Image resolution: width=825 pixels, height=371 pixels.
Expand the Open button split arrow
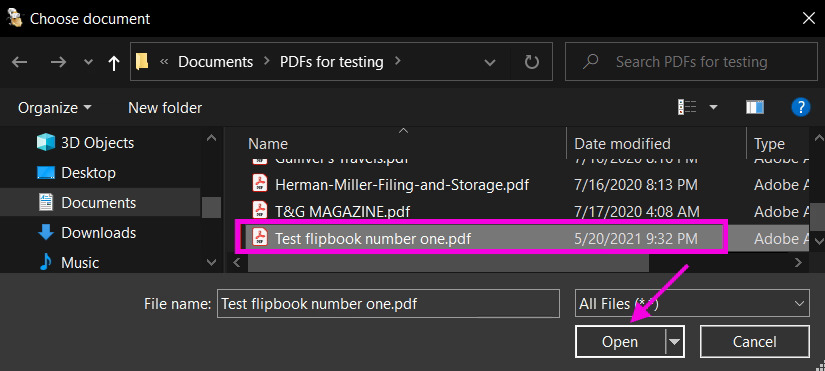tap(675, 342)
